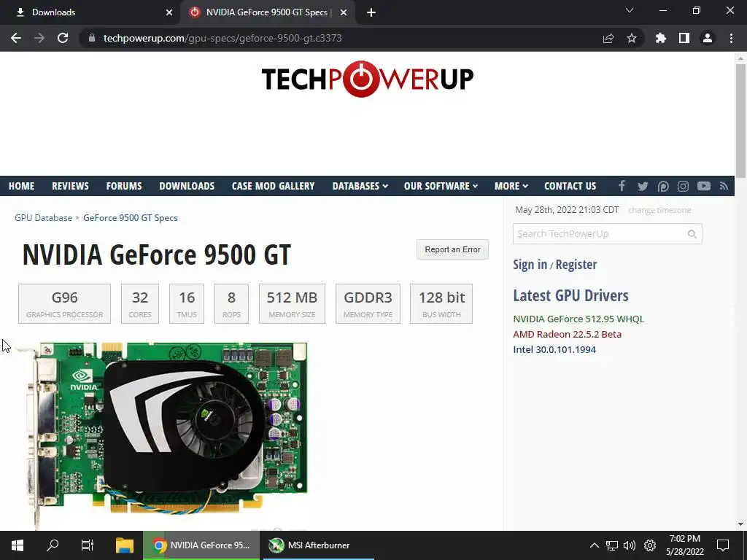Screen dimensions: 747x560
Task: Click the Report an Error button
Action: click(452, 249)
